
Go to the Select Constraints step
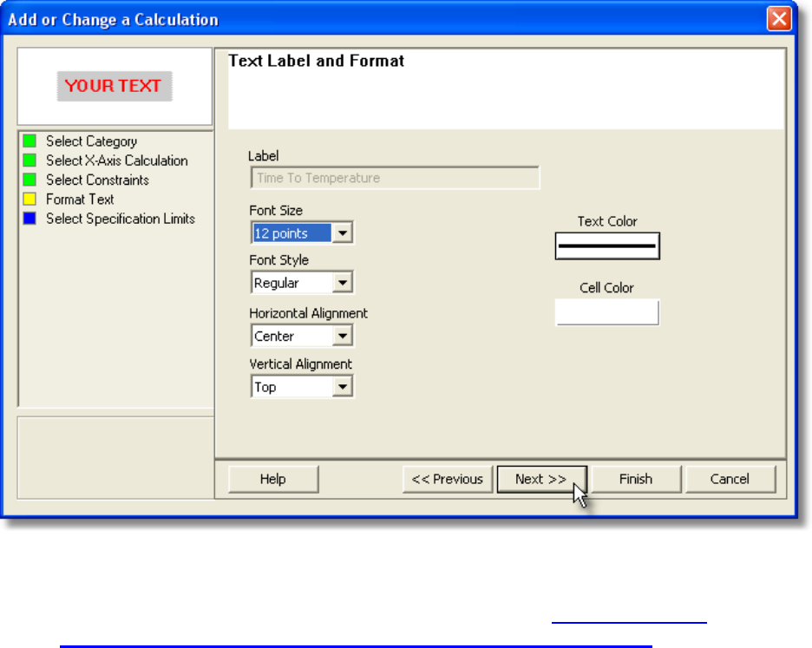tap(97, 180)
